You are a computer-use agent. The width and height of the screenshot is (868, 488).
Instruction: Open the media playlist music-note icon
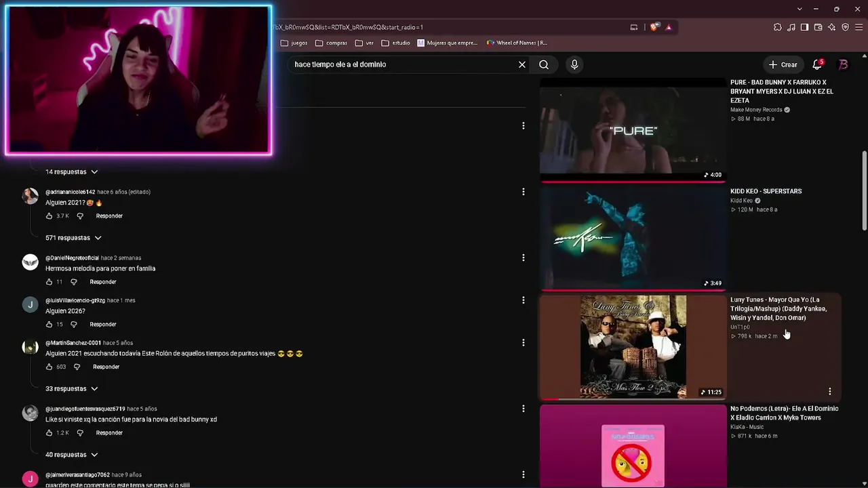pyautogui.click(x=791, y=27)
